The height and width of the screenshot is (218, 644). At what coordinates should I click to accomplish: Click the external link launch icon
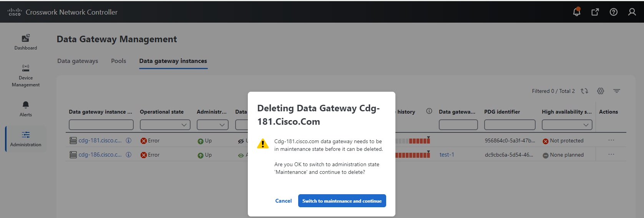click(595, 12)
